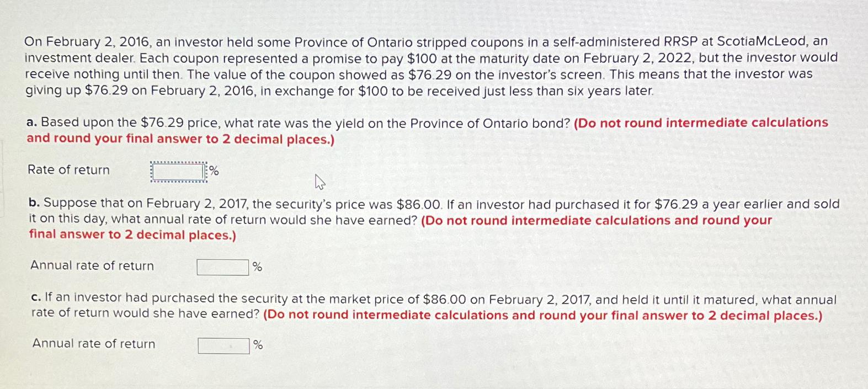Select the bold 'a.' question label
Viewport: 868px width, 389px height.
pyautogui.click(x=32, y=122)
